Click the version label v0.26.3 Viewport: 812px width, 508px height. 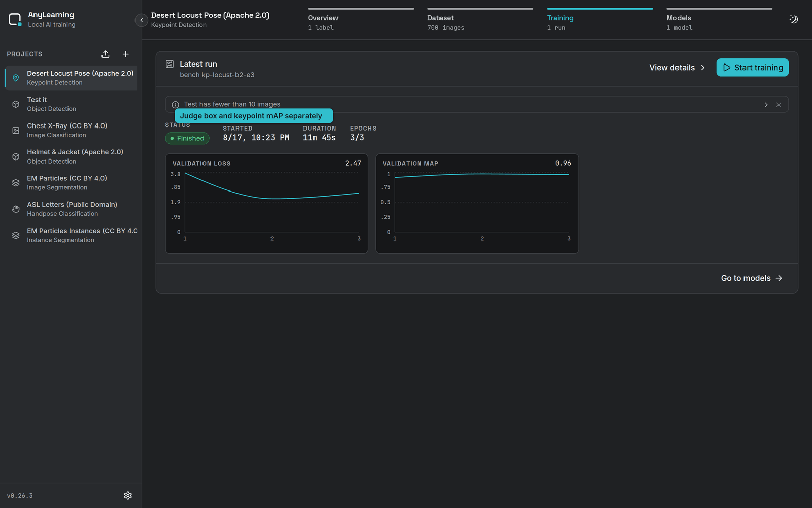click(x=20, y=496)
